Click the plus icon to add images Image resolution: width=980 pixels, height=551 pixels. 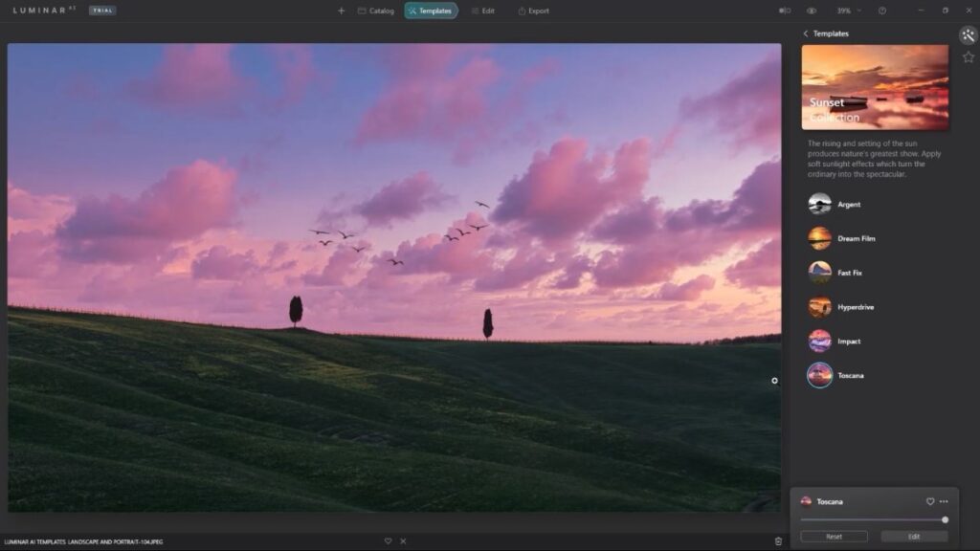342,11
